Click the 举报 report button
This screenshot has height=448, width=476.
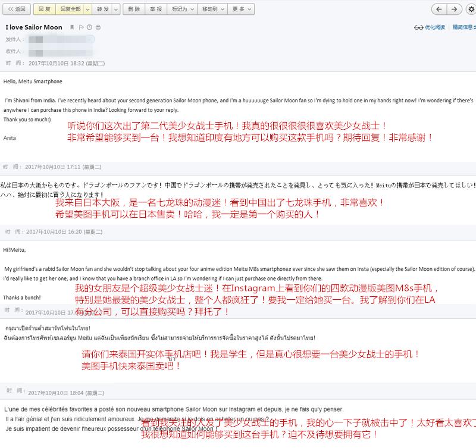[x=156, y=9]
